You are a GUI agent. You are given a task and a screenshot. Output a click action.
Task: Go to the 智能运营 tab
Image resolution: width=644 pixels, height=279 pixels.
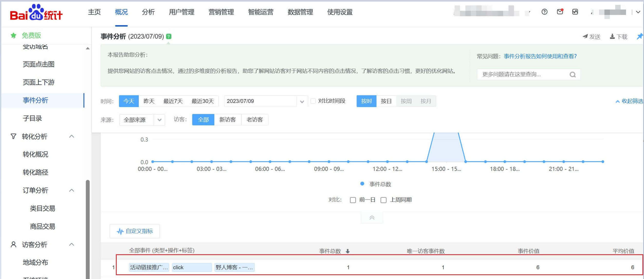261,12
